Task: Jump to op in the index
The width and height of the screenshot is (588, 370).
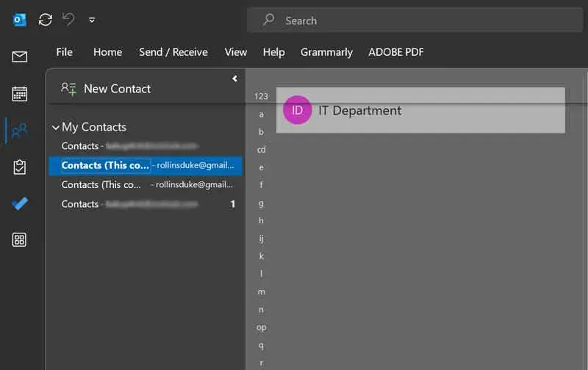Action: (x=262, y=327)
